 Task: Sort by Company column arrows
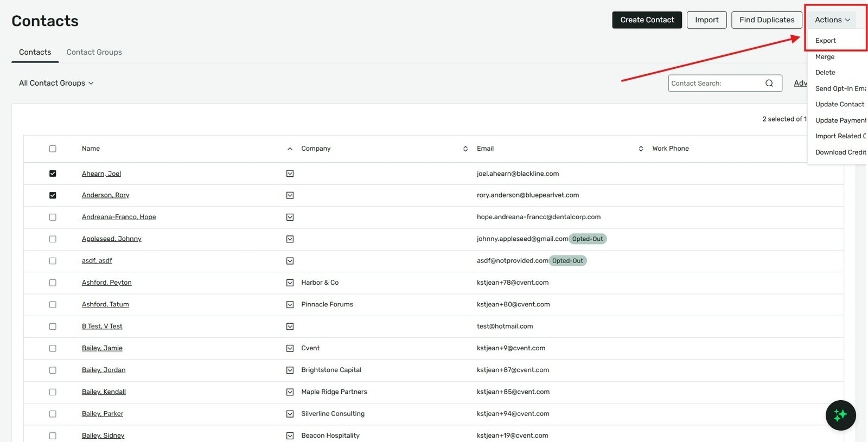(465, 149)
